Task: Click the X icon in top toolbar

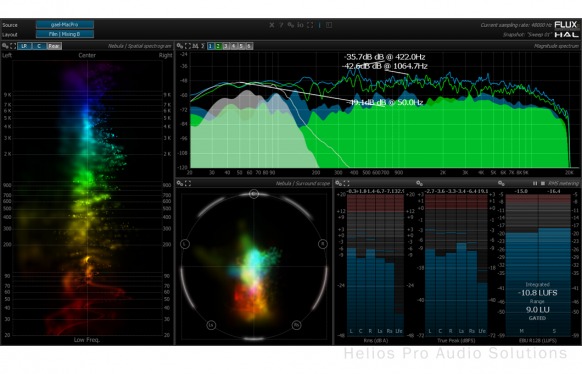Action: (272, 25)
